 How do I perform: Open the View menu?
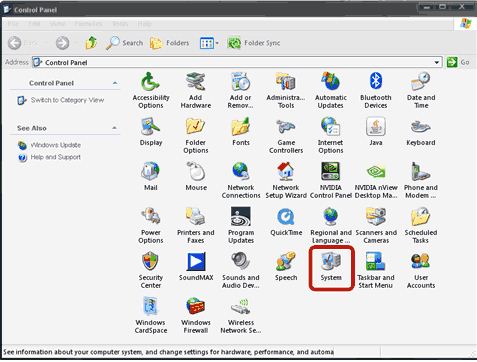[x=57, y=24]
